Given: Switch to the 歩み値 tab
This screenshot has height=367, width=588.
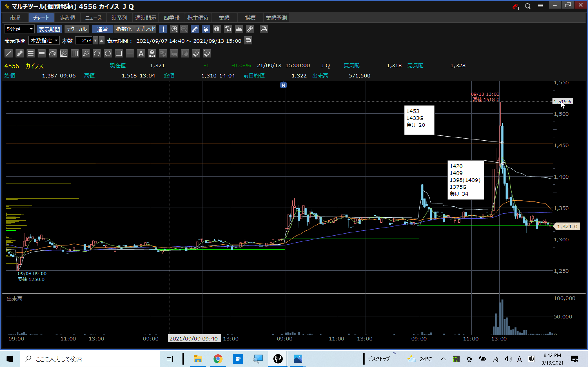Looking at the screenshot, I should tap(67, 18).
